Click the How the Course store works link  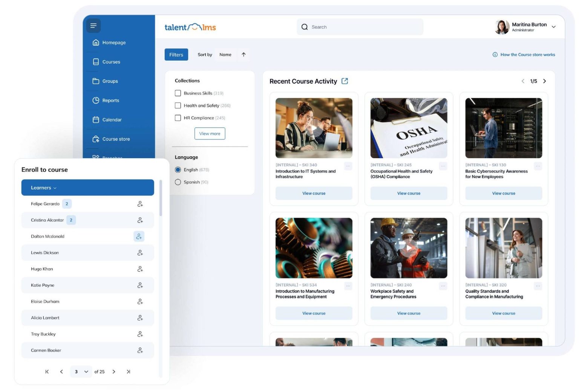(x=527, y=55)
